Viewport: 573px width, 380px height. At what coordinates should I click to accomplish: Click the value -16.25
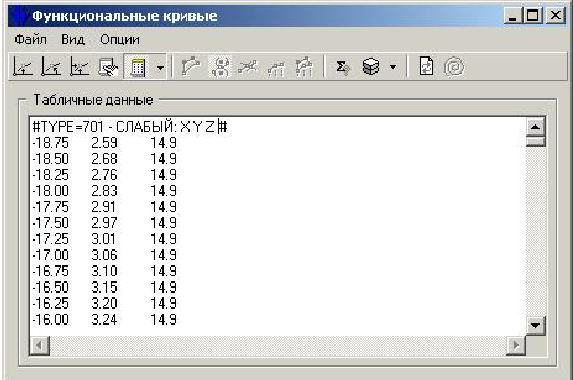click(x=50, y=303)
